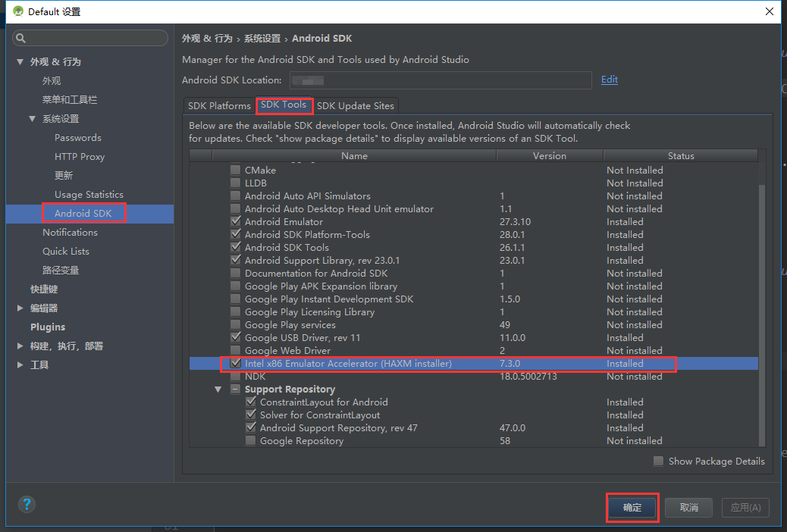Open the 更新 settings page
The image size is (787, 532).
[64, 176]
